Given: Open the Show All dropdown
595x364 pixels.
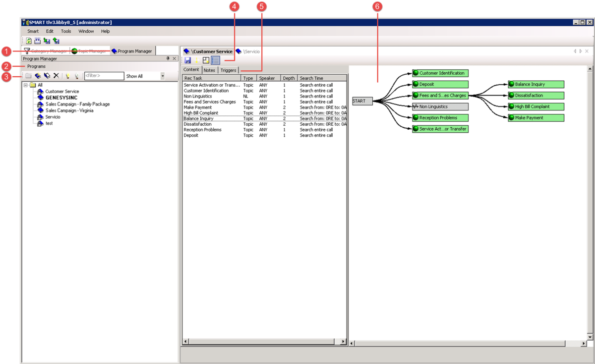Looking at the screenshot, I should click(x=163, y=75).
